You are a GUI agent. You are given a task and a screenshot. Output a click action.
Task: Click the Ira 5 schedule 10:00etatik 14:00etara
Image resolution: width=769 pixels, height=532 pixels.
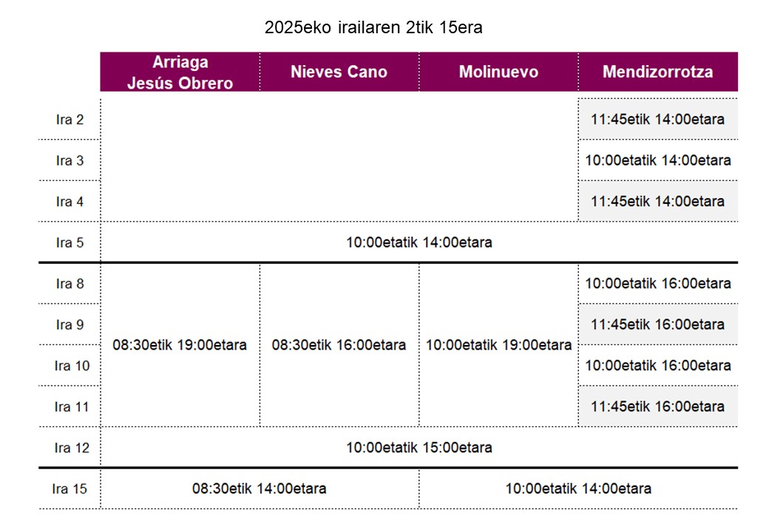pyautogui.click(x=419, y=242)
